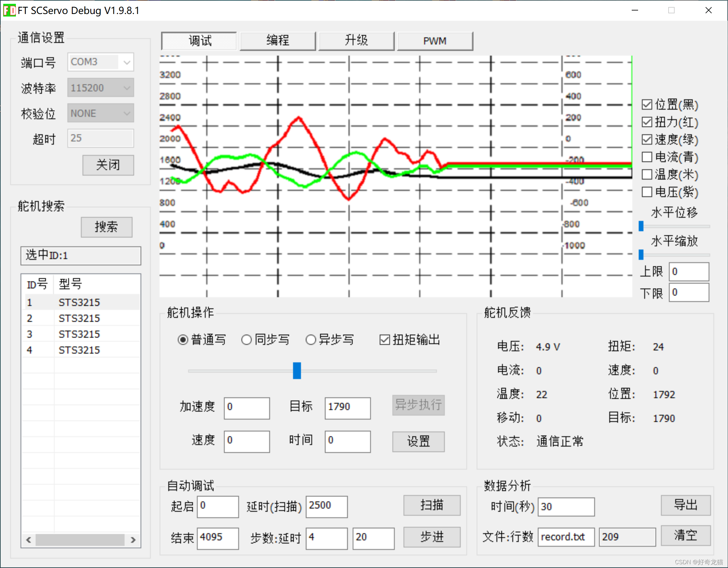Open the 校验位 NONE parity dropdown
The width and height of the screenshot is (728, 568).
127,113
